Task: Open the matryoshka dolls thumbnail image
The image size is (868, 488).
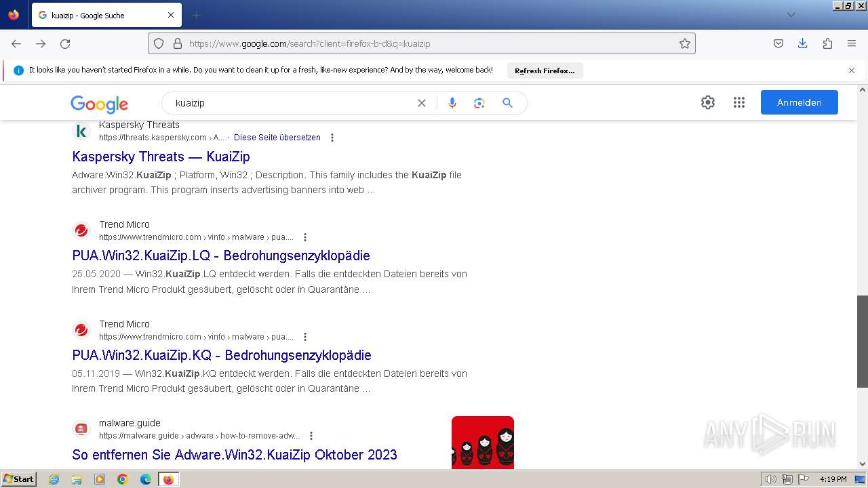Action: (x=483, y=443)
